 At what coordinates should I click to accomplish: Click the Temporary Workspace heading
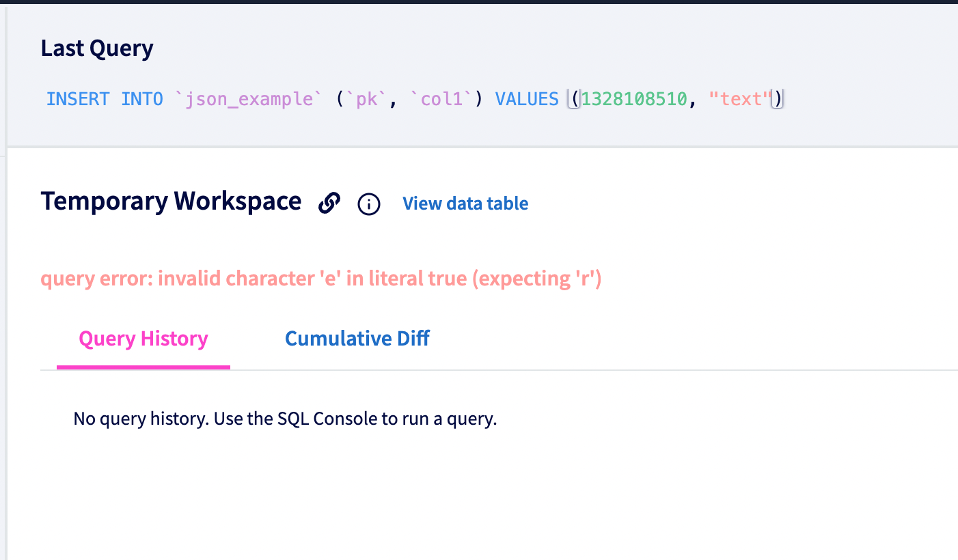pyautogui.click(x=171, y=201)
